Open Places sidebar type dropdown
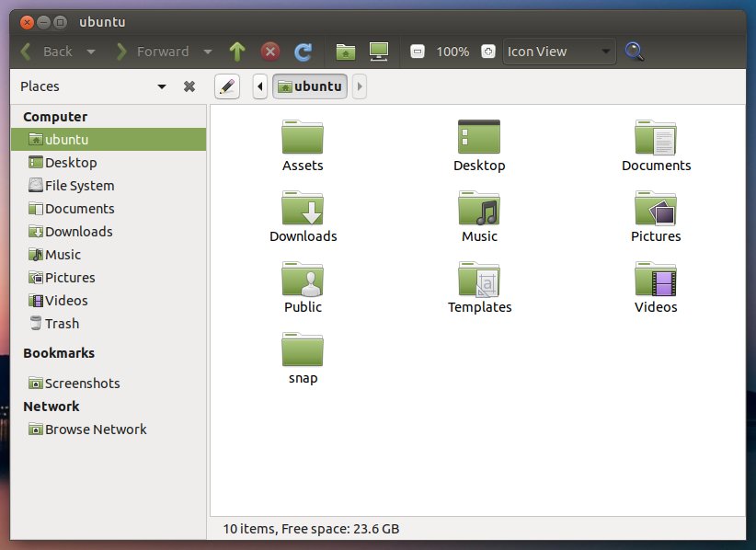This screenshot has width=756, height=550. (x=162, y=86)
